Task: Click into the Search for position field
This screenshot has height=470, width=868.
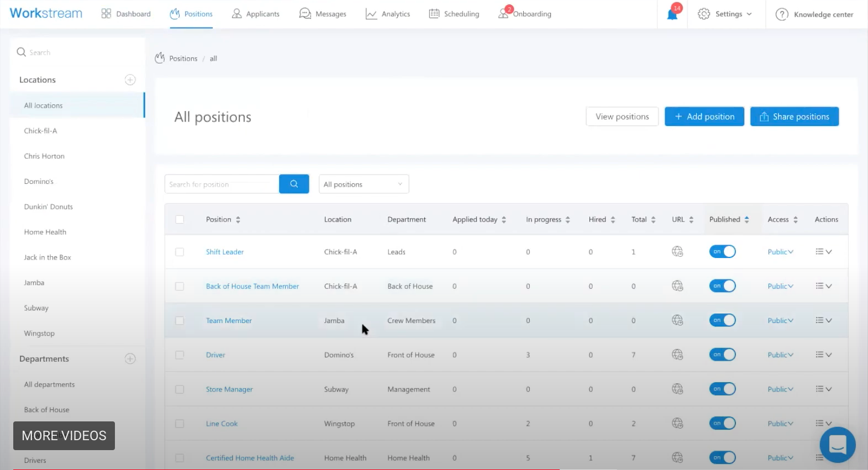Action: click(222, 184)
